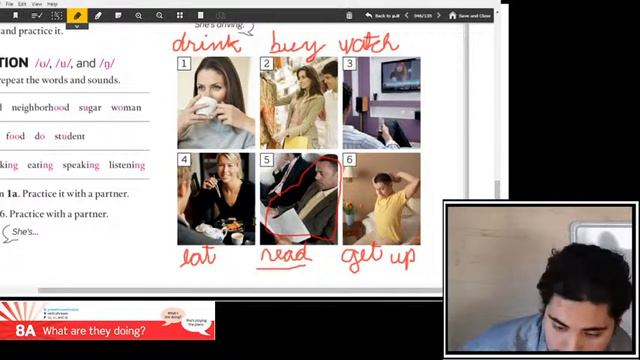Click the word 'woman'
Image resolution: width=640 pixels, height=360 pixels.
click(x=126, y=108)
